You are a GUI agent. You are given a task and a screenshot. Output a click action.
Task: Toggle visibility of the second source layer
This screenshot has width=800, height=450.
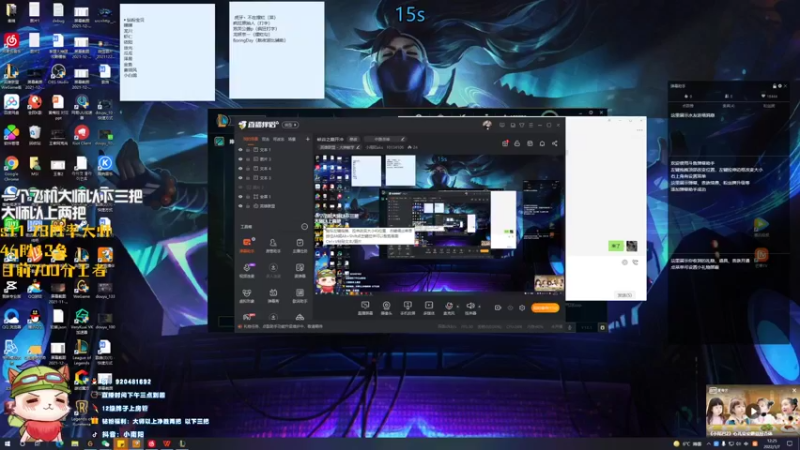click(241, 159)
